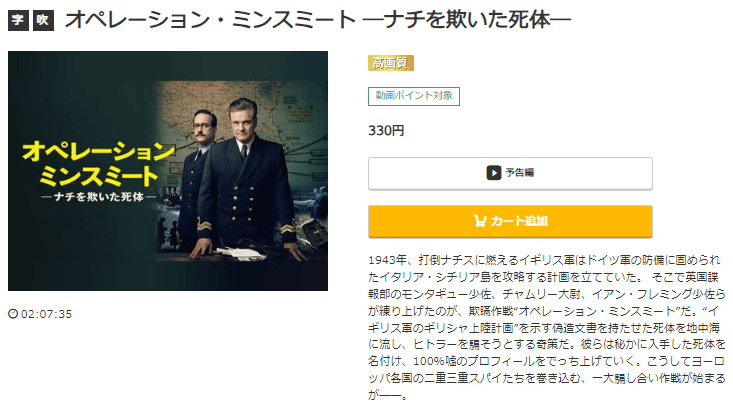Click the 330円 price text

click(386, 130)
